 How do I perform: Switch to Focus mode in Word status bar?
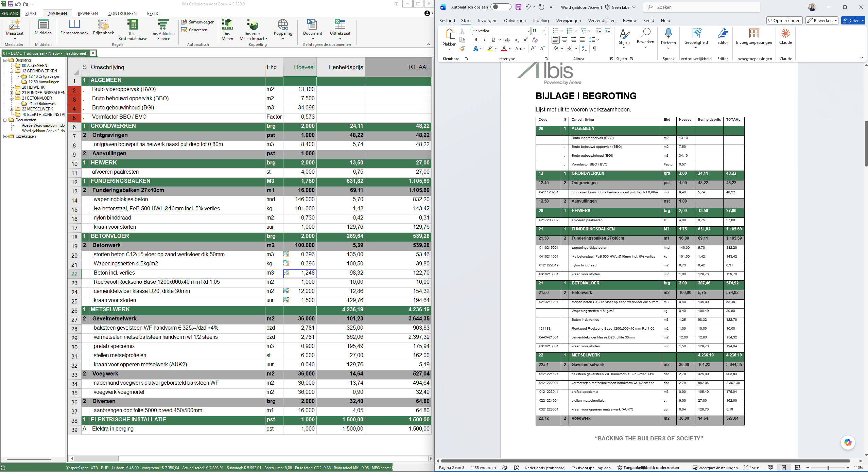tap(751, 468)
